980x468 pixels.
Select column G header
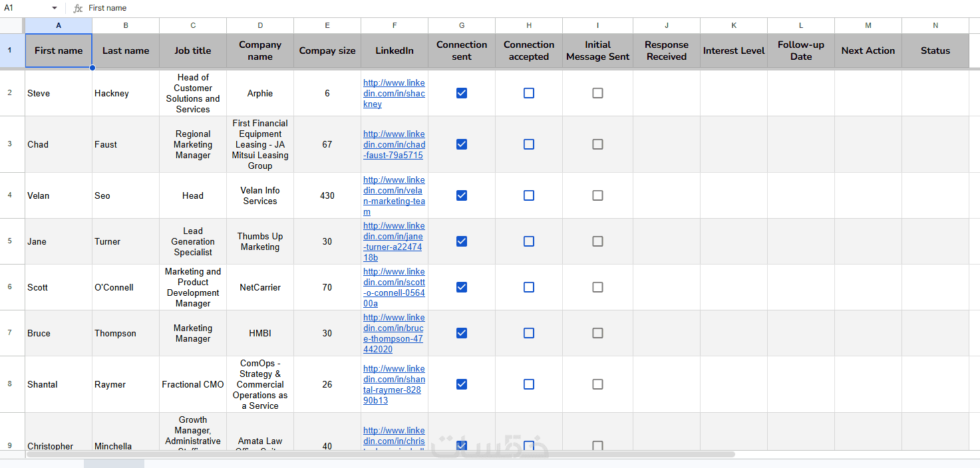pos(462,25)
